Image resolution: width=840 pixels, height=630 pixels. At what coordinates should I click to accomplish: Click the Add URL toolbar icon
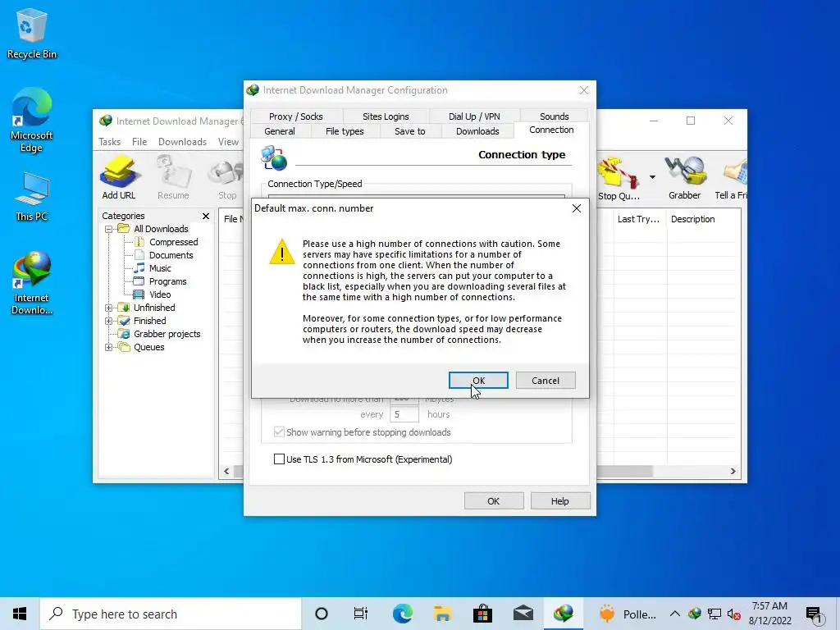[x=119, y=177]
